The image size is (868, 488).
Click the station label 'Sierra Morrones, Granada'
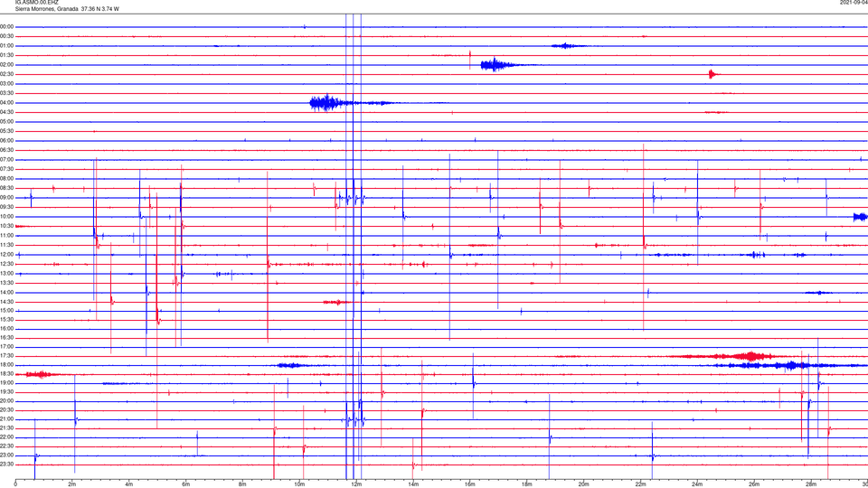coord(46,9)
